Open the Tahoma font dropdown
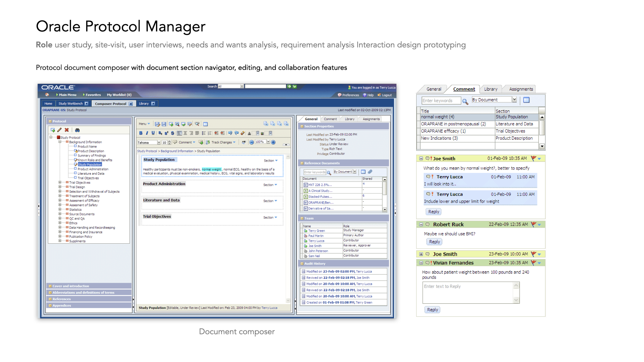The image size is (644, 362). pos(159,142)
